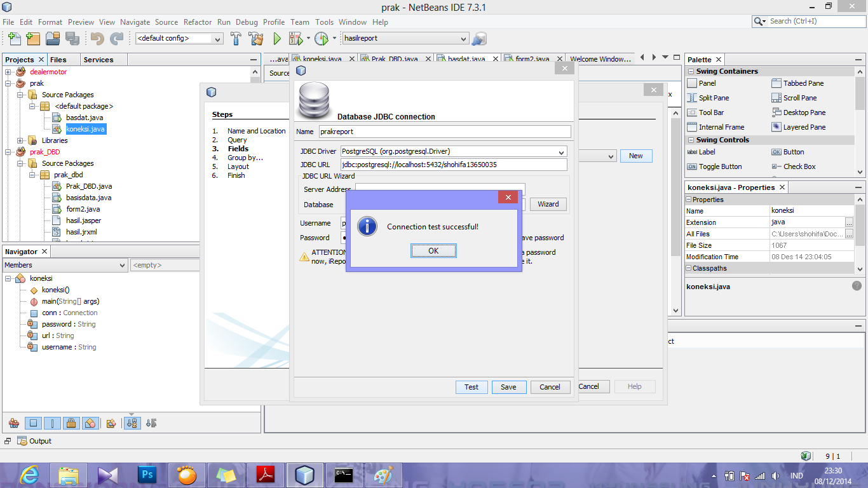
Task: Collapse the Swing Containers palette section
Action: click(x=691, y=71)
